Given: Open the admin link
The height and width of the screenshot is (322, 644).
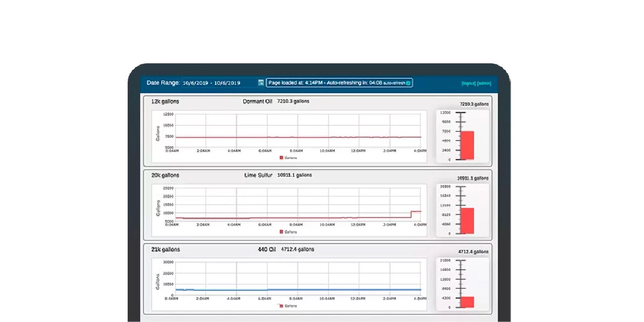Looking at the screenshot, I should [484, 84].
